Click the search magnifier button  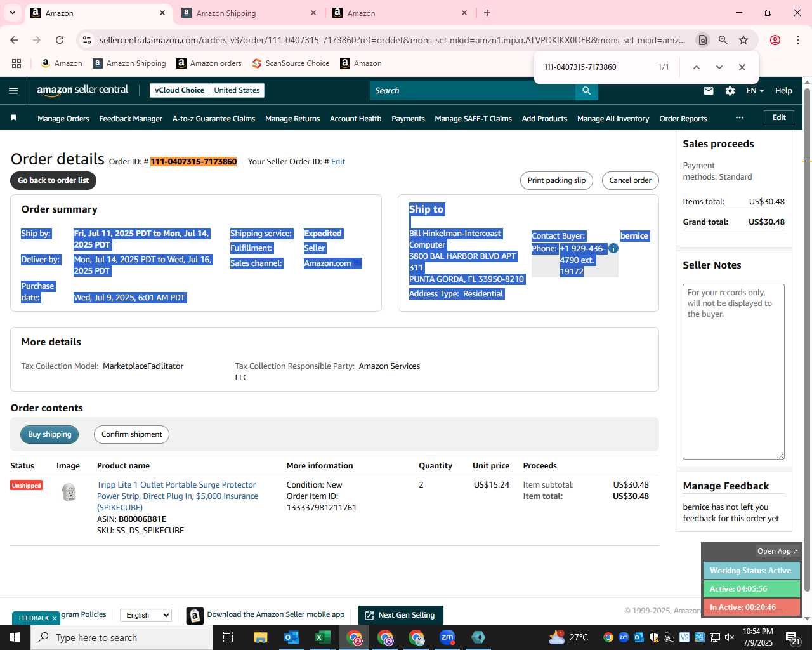click(x=587, y=91)
